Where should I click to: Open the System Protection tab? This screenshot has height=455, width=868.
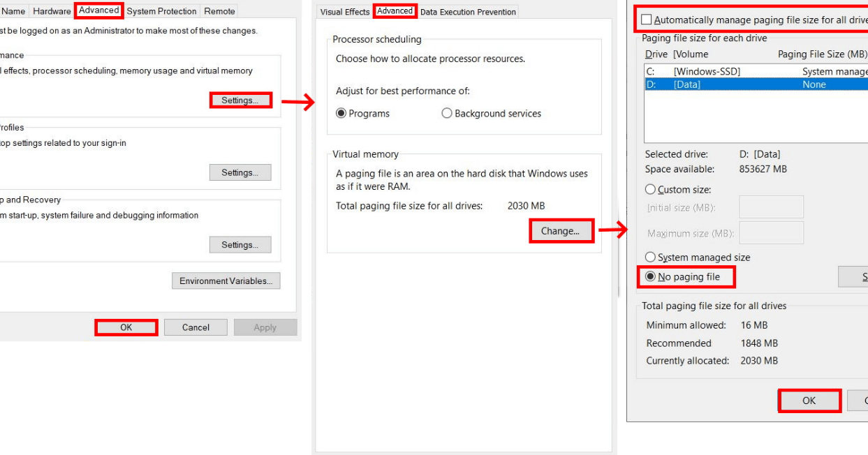(x=161, y=11)
